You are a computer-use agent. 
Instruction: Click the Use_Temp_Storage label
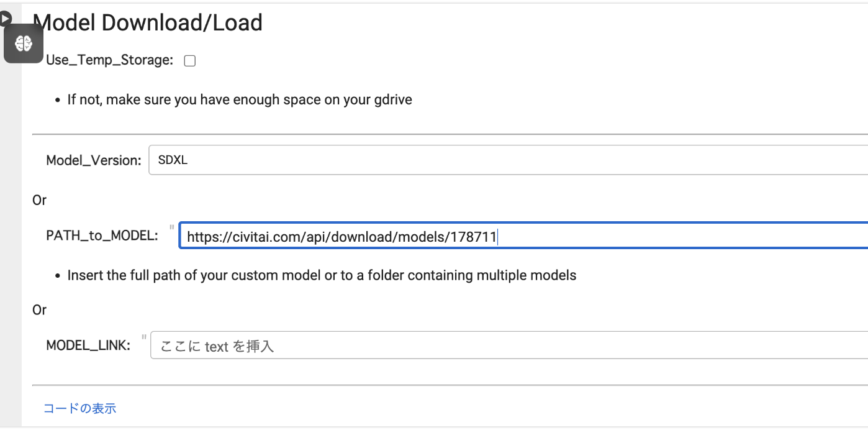[109, 60]
